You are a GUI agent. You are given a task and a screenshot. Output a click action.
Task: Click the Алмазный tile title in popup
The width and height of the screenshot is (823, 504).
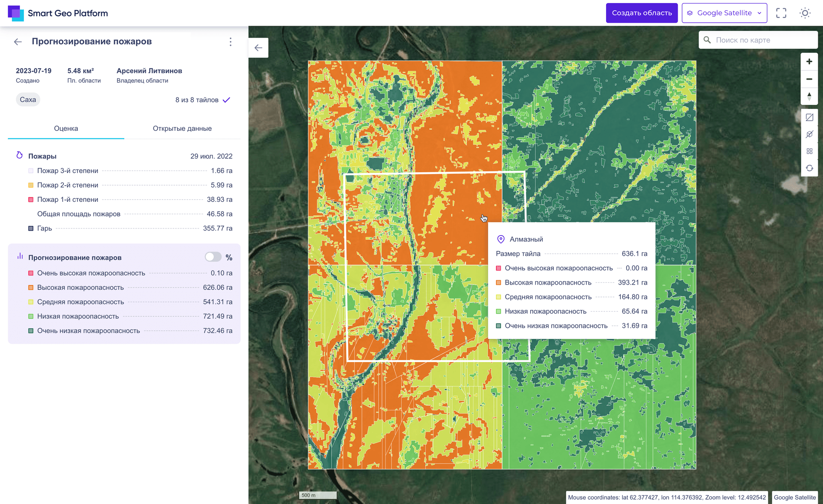coord(526,239)
